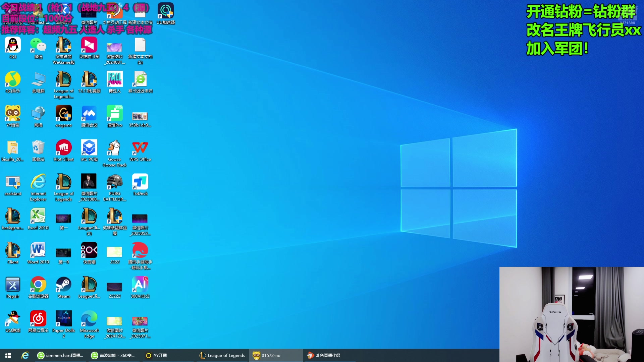This screenshot has height=362, width=644.
Task: Open 腾讯手游助手 desktop icon
Action: coord(140,256)
